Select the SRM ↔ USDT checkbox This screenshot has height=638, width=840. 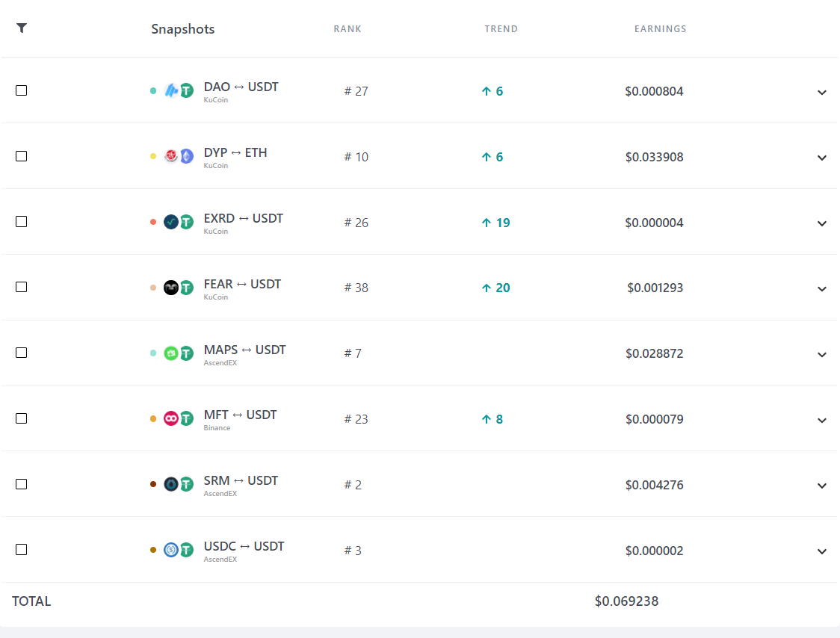point(22,484)
